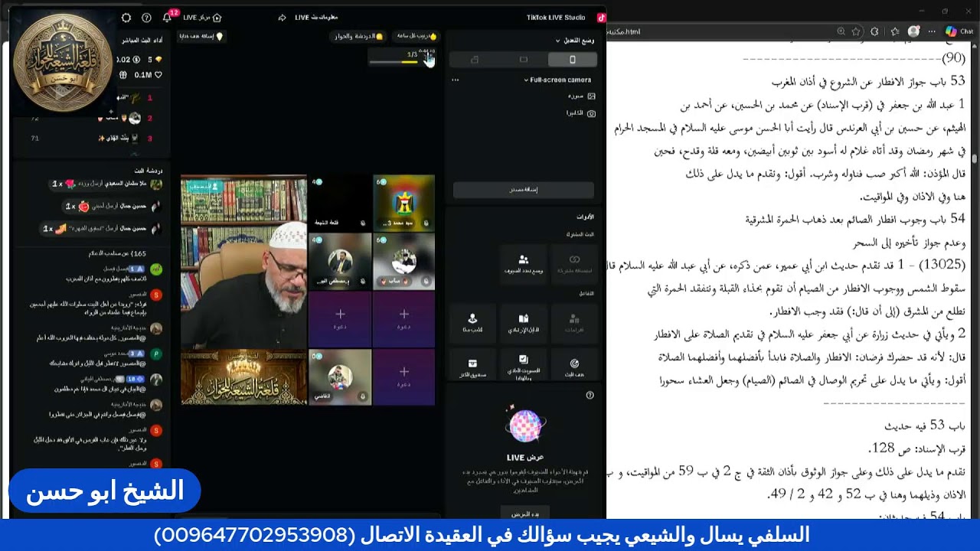980x551 pixels.
Task: Open the browser three-dots menu
Action: pyautogui.click(x=931, y=31)
